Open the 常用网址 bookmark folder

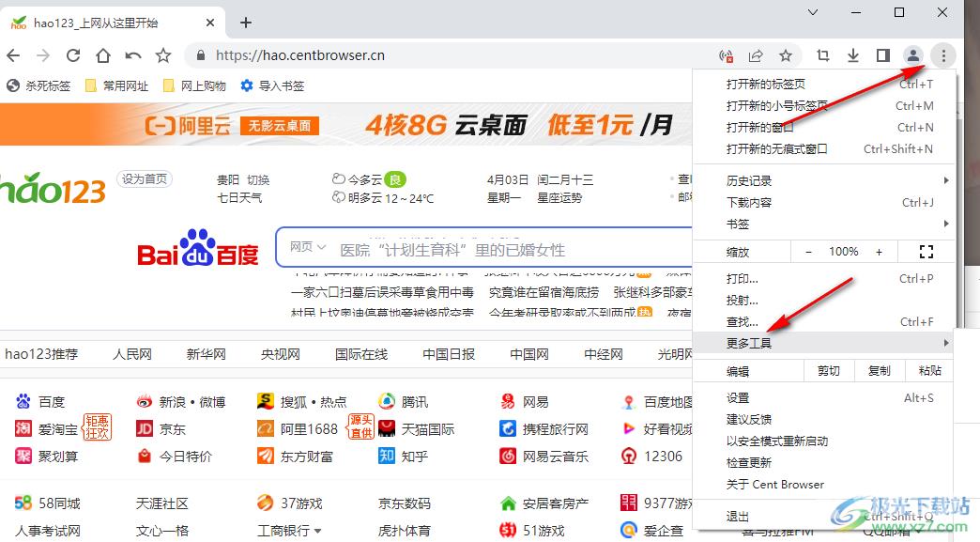(117, 85)
